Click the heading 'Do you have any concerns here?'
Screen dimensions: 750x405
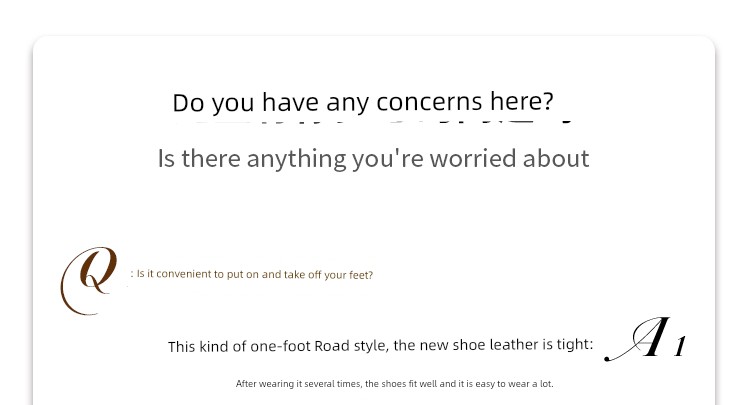(362, 102)
